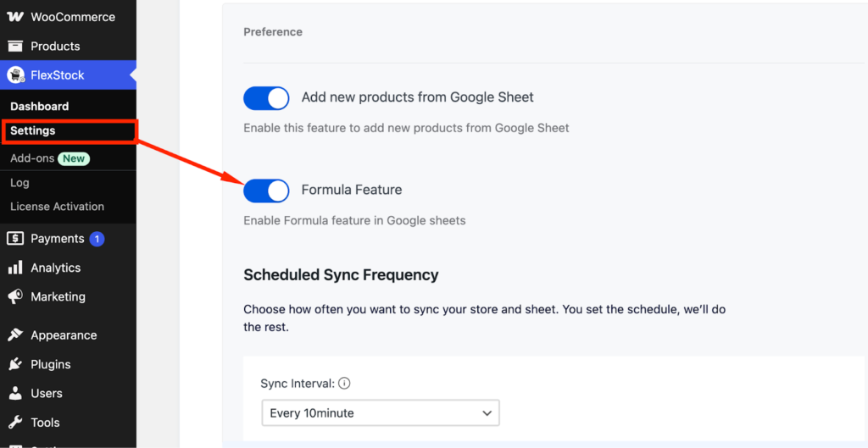Click Sync Interval info icon
Image resolution: width=868 pixels, height=448 pixels.
click(x=344, y=384)
